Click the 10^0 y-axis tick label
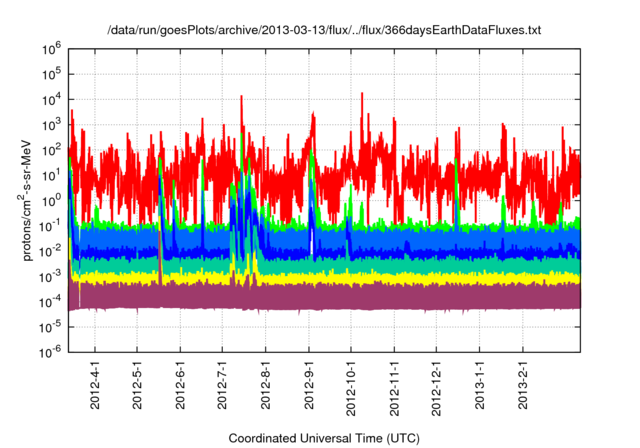Screen dimensions: 640x448 [51, 201]
